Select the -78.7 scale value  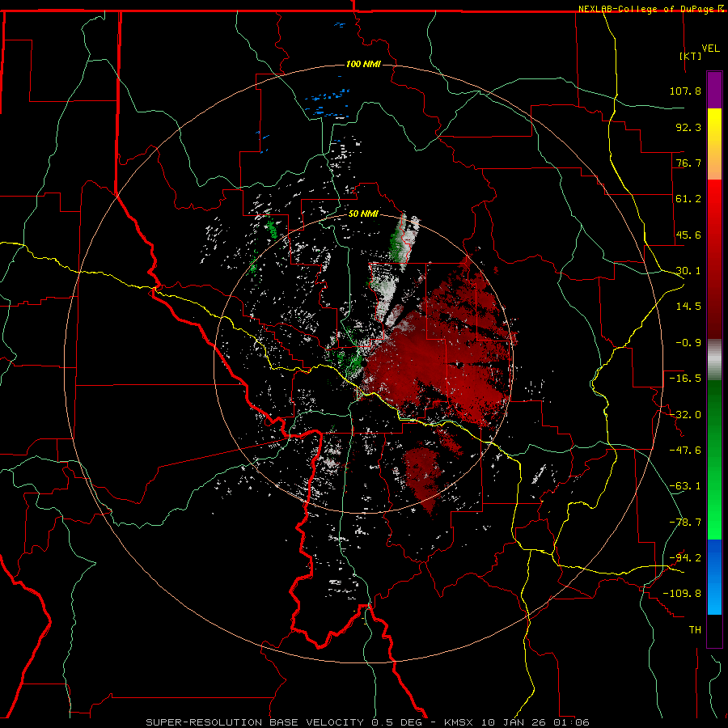(685, 523)
